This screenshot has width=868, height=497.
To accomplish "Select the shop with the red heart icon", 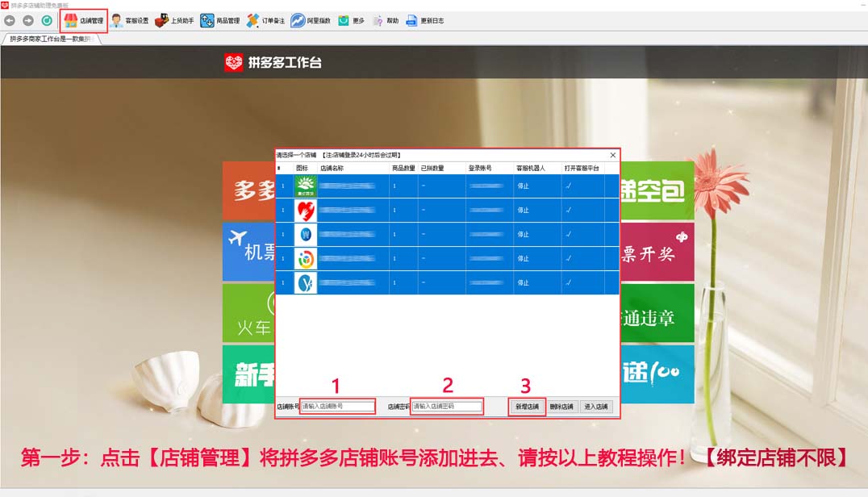I will pyautogui.click(x=447, y=211).
